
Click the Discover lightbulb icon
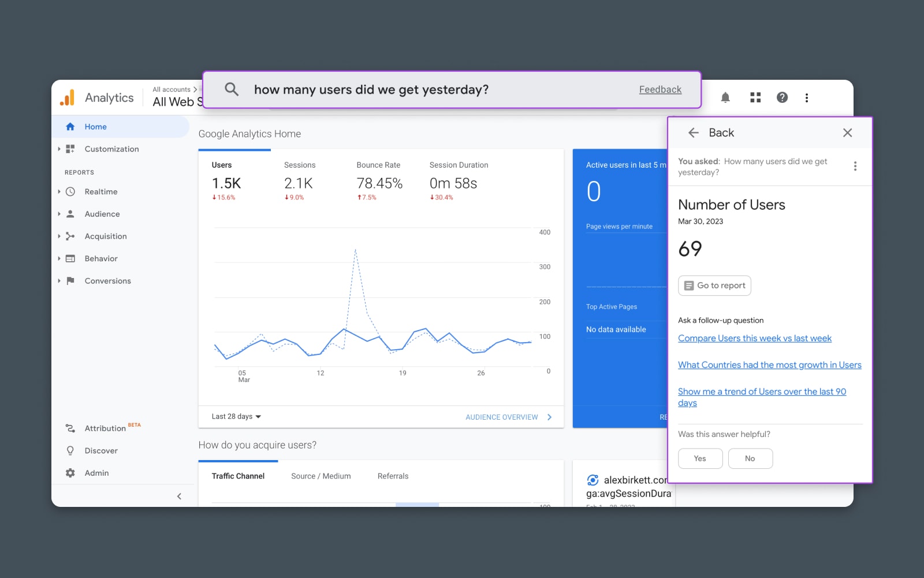70,451
